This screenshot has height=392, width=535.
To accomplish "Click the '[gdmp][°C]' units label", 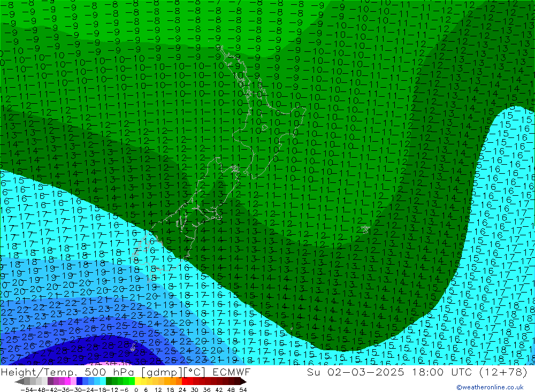I will (x=174, y=372).
